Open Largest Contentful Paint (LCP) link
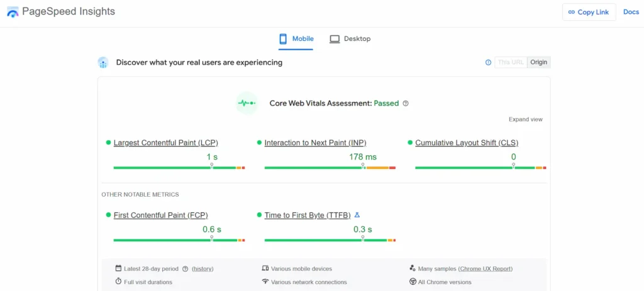This screenshot has width=644, height=291. (165, 143)
